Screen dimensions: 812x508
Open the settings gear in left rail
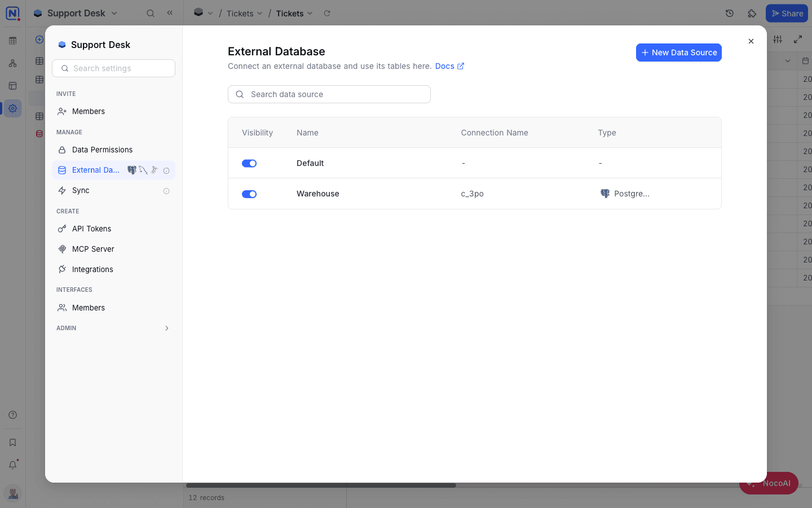13,108
